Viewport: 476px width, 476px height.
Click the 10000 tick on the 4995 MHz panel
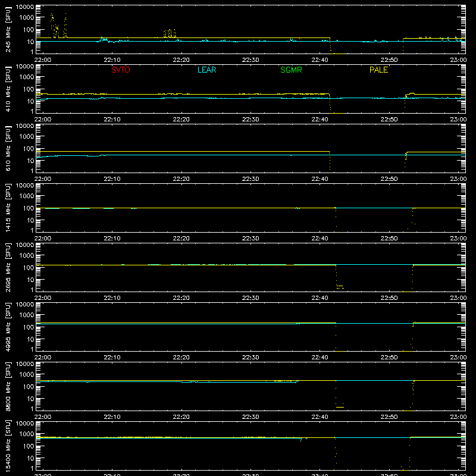[x=25, y=305]
